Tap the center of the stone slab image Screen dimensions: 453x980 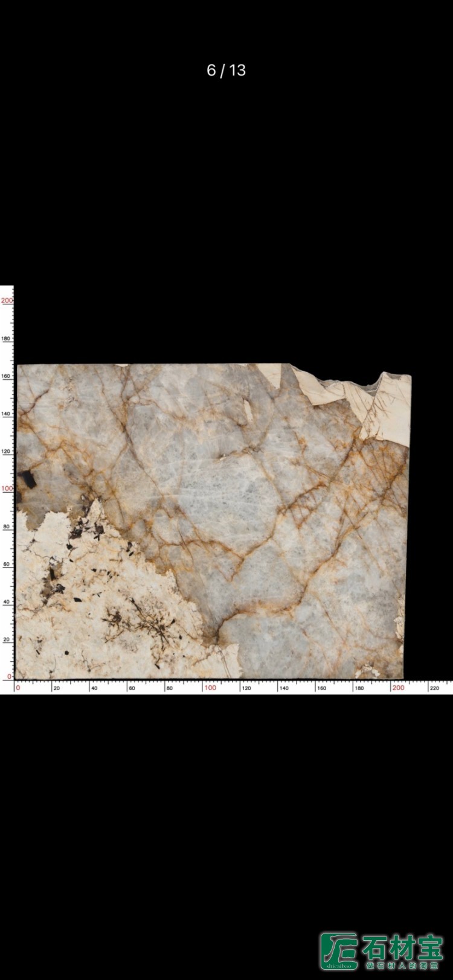click(211, 520)
